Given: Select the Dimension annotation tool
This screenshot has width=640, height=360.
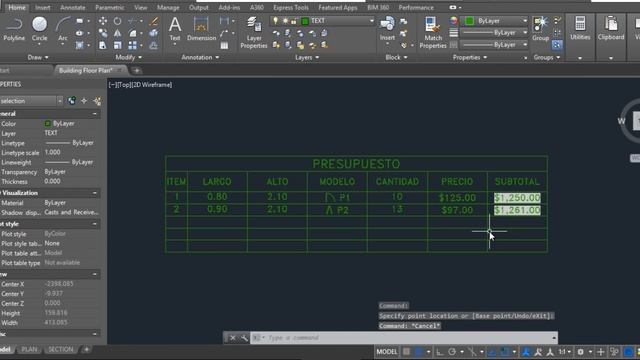Looking at the screenshot, I should point(201,29).
